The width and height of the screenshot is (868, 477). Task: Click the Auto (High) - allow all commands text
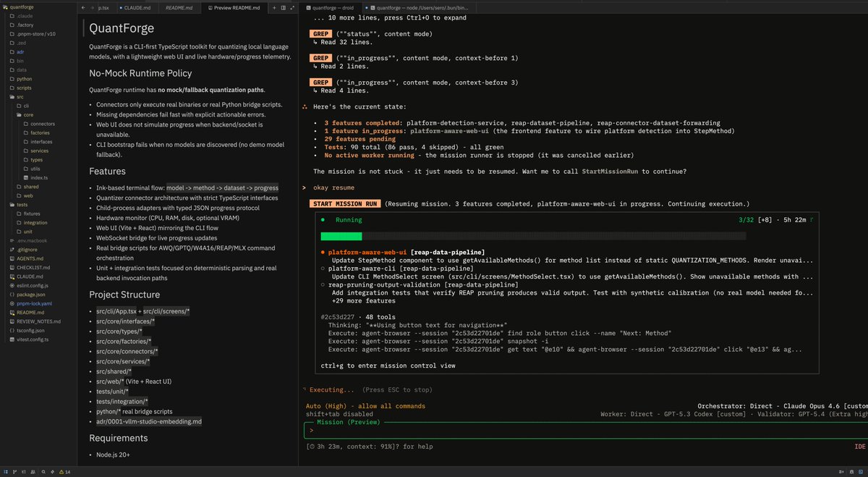tap(366, 406)
